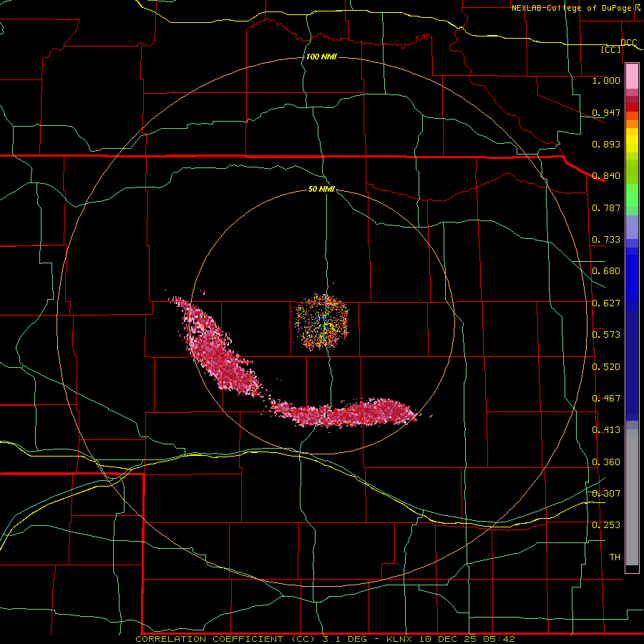Select the 0.573 scale value

(x=606, y=335)
